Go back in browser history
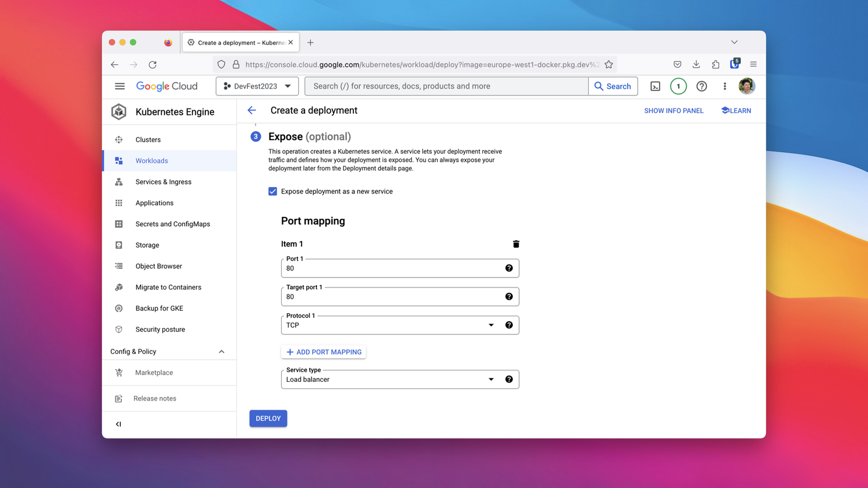The image size is (868, 488). tap(114, 65)
